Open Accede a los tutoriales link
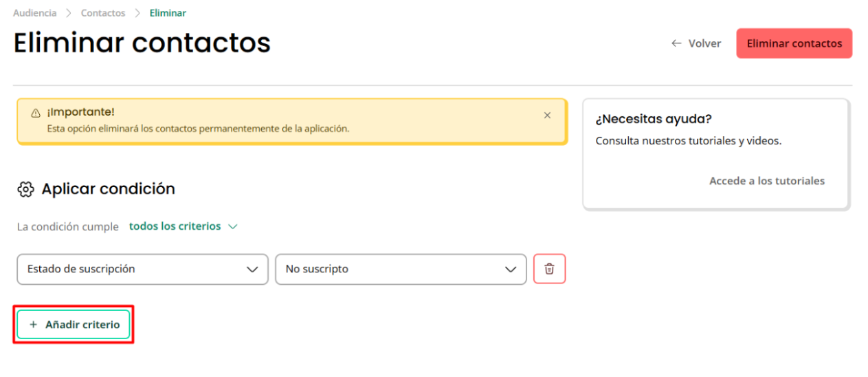Image resolution: width=868 pixels, height=377 pixels. point(767,181)
